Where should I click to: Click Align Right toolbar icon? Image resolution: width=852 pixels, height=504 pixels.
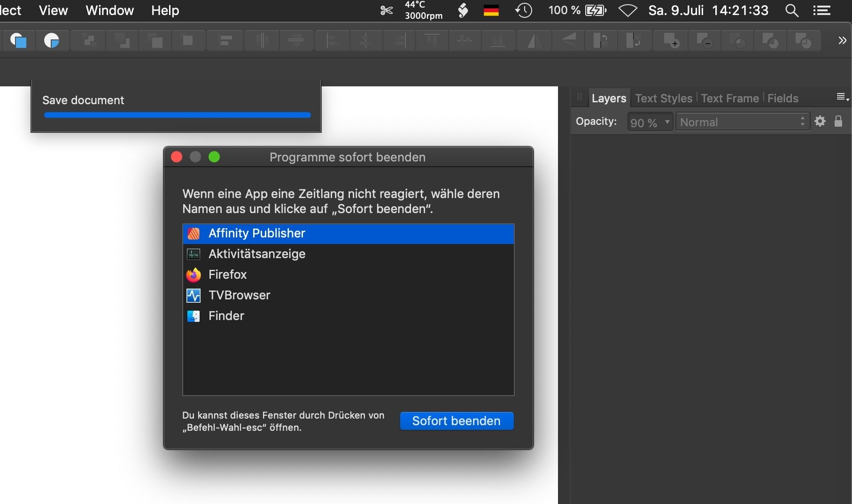(399, 41)
